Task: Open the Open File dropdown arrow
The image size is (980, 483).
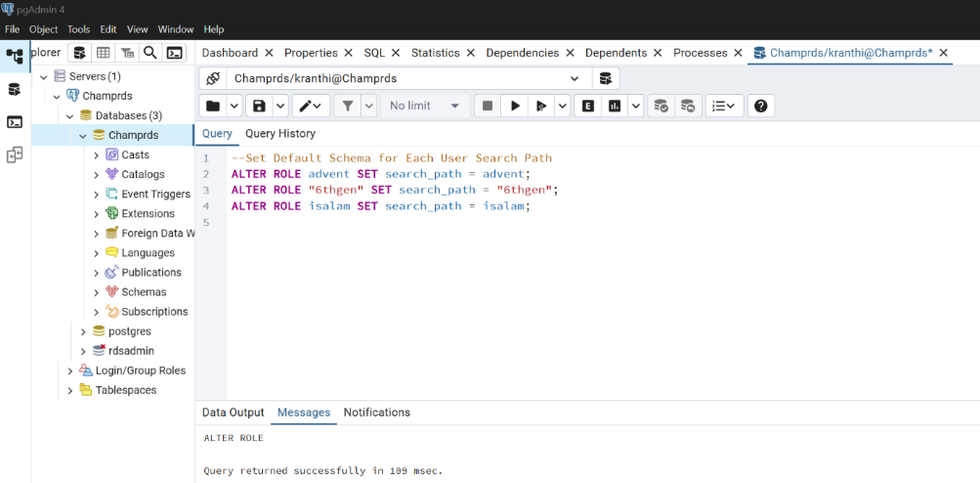Action: point(234,106)
